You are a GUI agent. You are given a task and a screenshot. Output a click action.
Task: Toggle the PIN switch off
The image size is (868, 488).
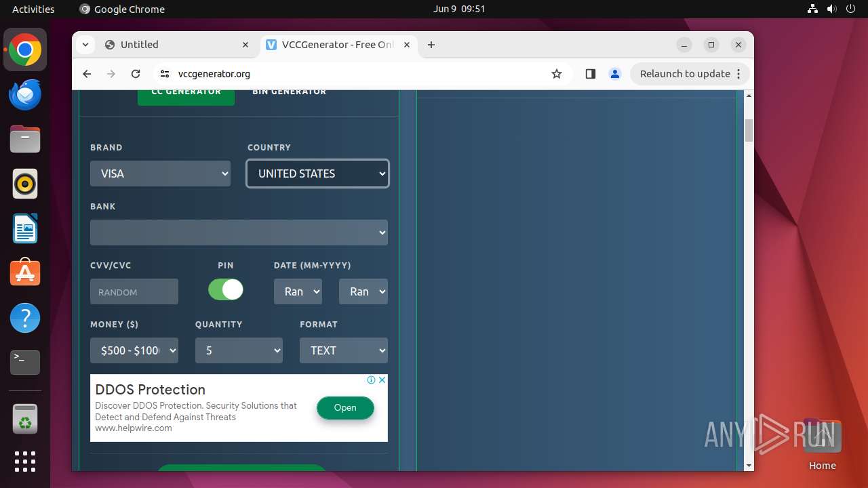click(x=225, y=289)
